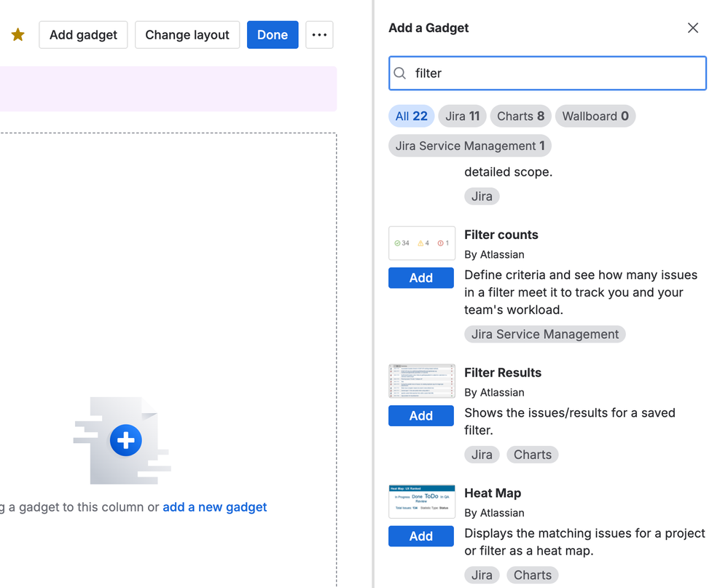Select the All 22 category tab
Screen dimensions: 728x588
click(411, 116)
